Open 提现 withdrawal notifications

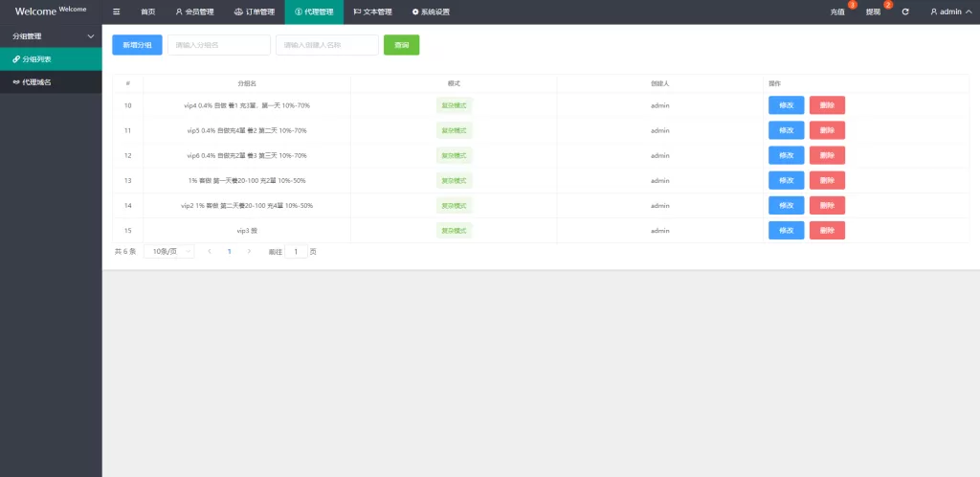point(873,12)
